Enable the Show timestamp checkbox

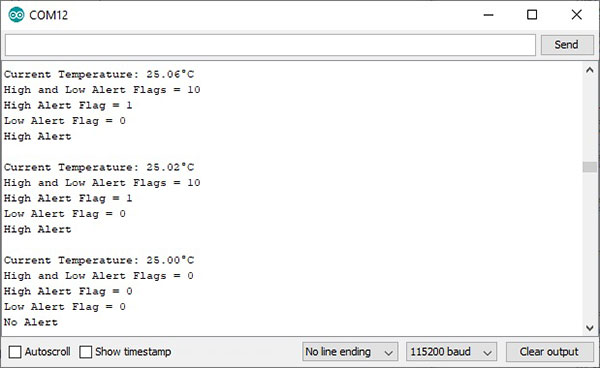point(86,352)
